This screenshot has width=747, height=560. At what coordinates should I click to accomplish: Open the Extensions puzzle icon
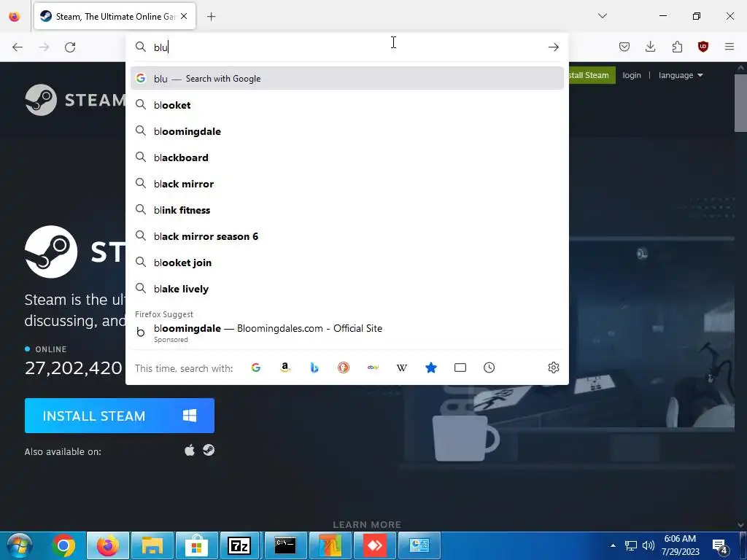point(677,47)
